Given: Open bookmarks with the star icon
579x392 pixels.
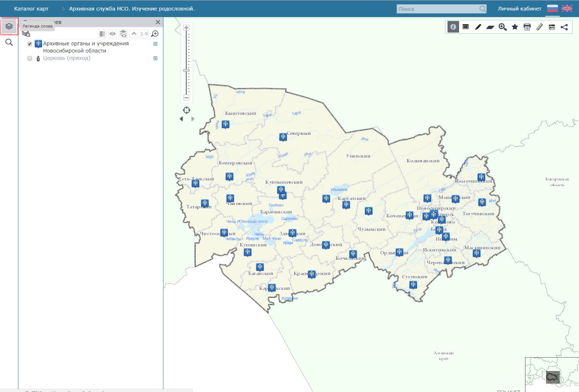Looking at the screenshot, I should click(515, 27).
